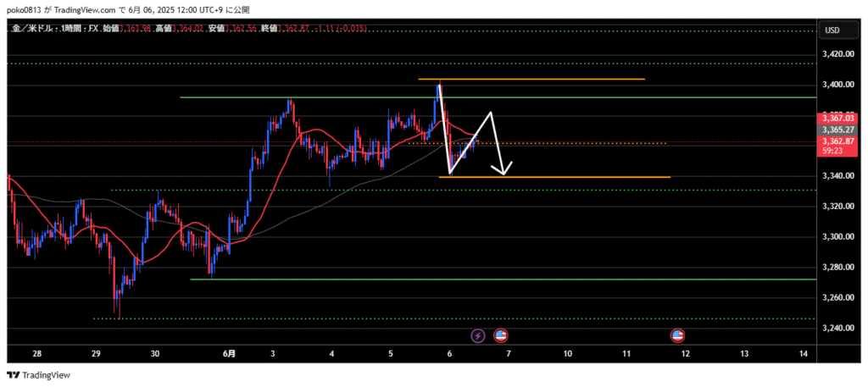The width and height of the screenshot is (868, 387).
Task: Open the USD currency selector
Action: (x=832, y=30)
